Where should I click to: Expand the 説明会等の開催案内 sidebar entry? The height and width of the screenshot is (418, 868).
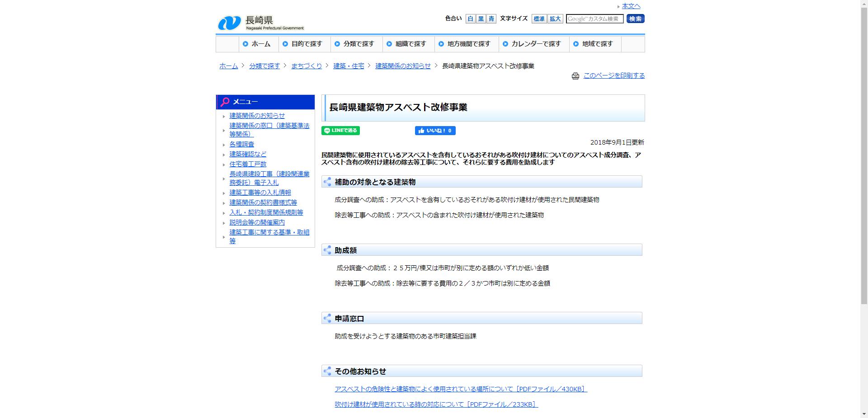point(257,222)
